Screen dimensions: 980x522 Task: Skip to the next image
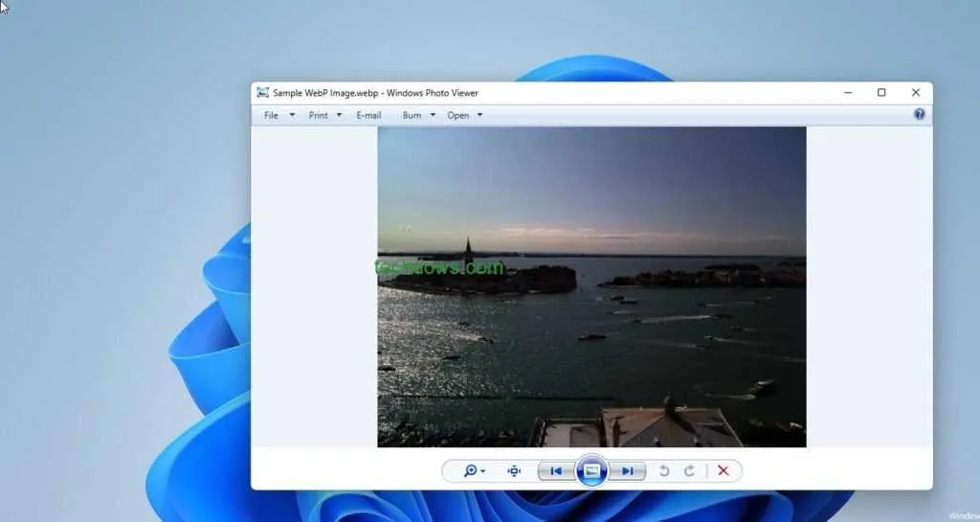627,470
